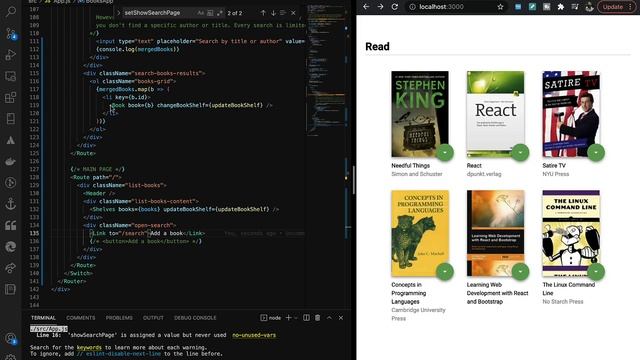Kill the terminal with trash icon
The image size is (640, 360).
point(318,318)
